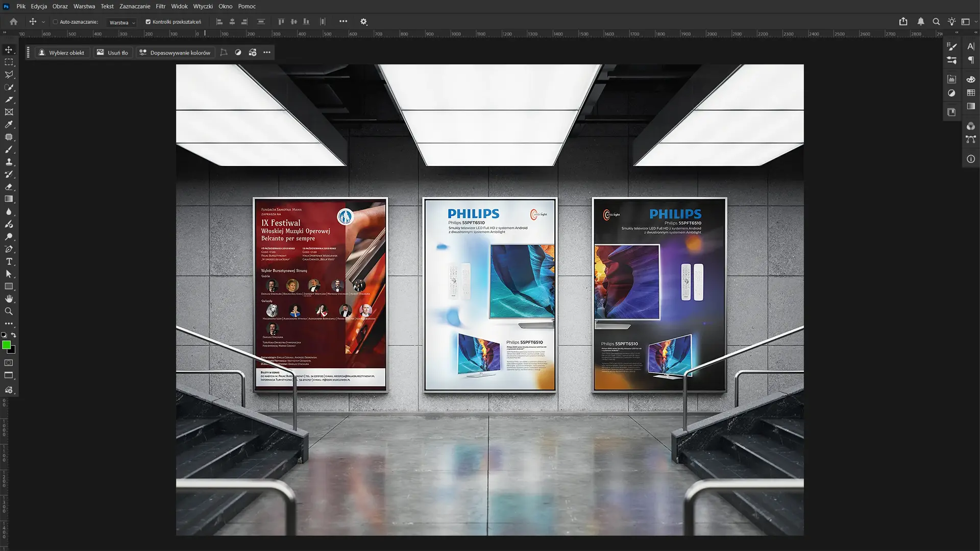Open the Paragraph panel icon
Viewport: 980px width, 551px height.
[x=971, y=60]
